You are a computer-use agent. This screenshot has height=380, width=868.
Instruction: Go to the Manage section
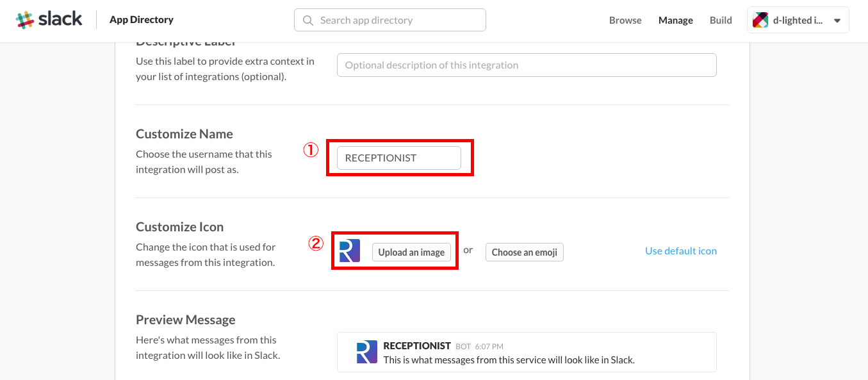click(x=676, y=21)
